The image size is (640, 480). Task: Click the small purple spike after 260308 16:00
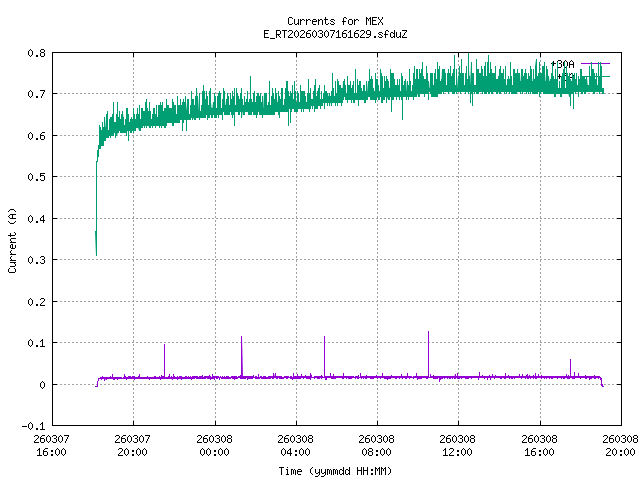571,361
